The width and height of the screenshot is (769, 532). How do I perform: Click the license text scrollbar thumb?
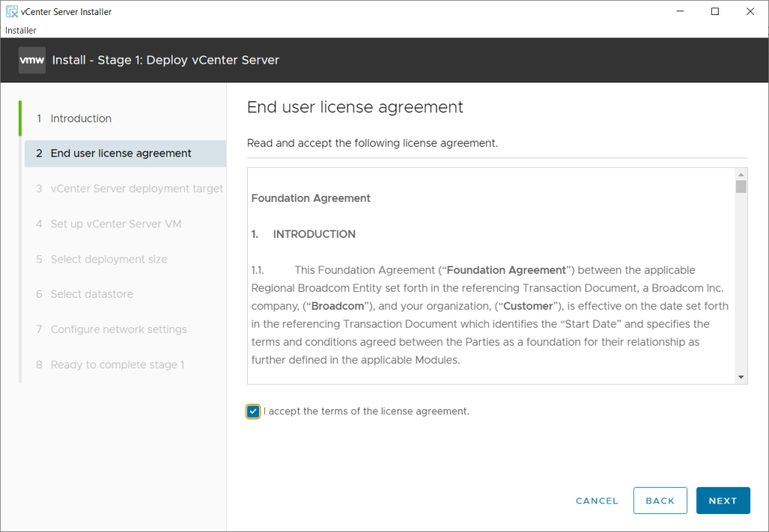click(740, 187)
